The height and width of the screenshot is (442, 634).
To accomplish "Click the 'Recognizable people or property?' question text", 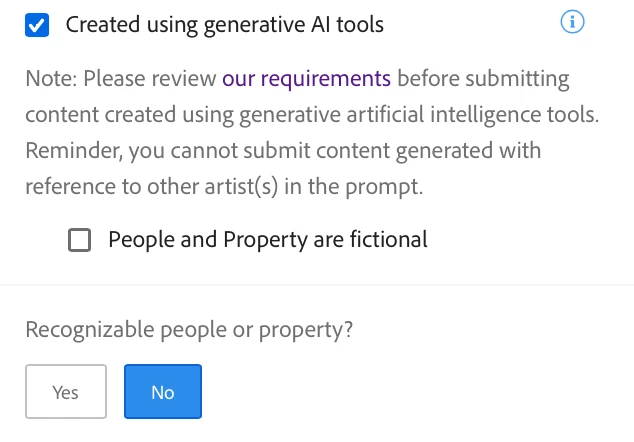I will click(x=189, y=330).
